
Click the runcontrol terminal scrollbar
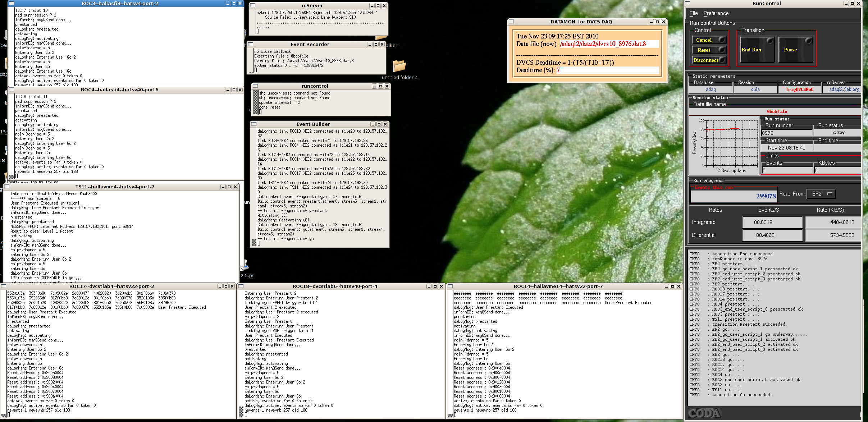click(256, 102)
